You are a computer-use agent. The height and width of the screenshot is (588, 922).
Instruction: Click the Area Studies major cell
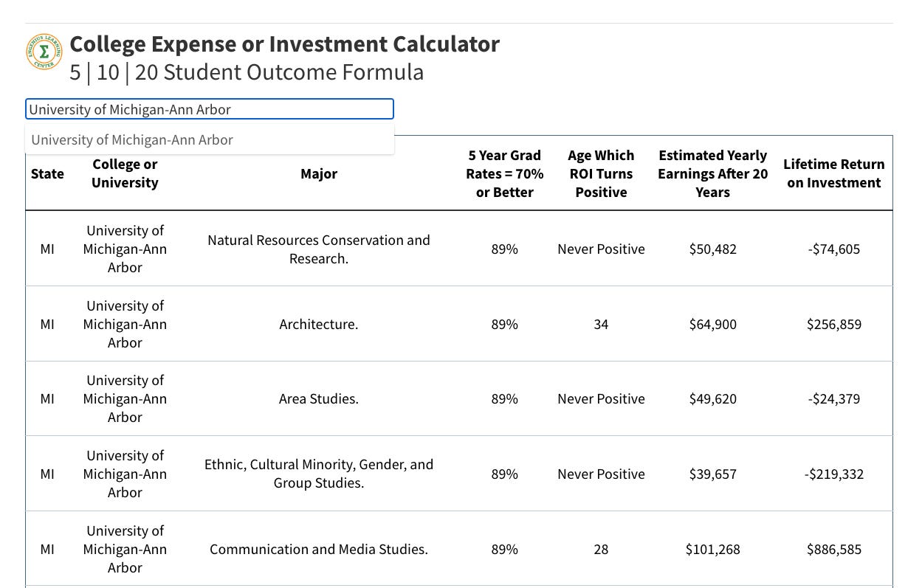(x=318, y=399)
